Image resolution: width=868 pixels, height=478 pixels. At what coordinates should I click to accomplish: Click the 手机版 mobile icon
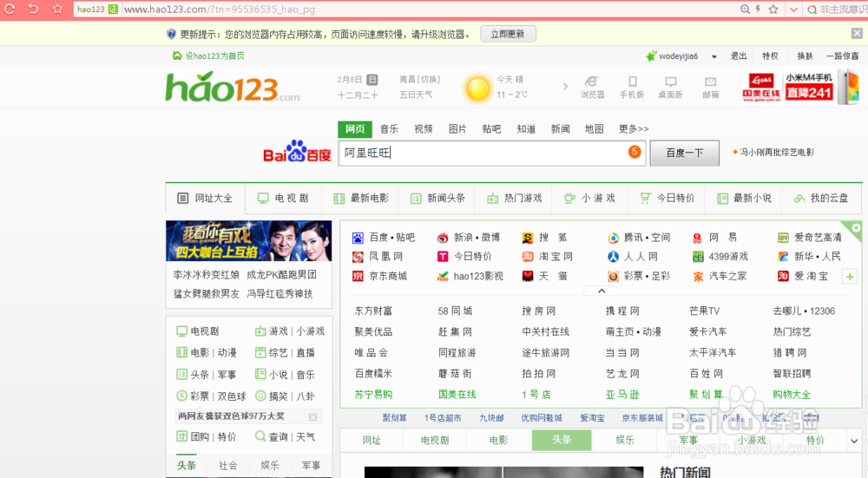click(x=632, y=82)
